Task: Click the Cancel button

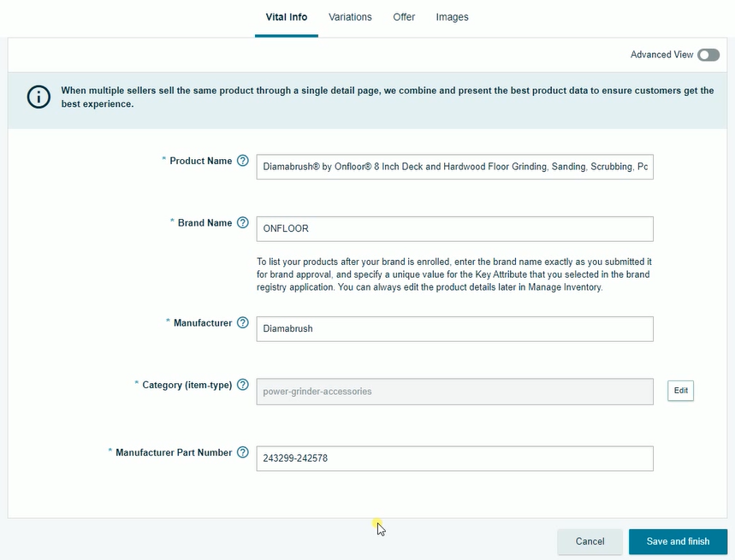Action: point(590,541)
